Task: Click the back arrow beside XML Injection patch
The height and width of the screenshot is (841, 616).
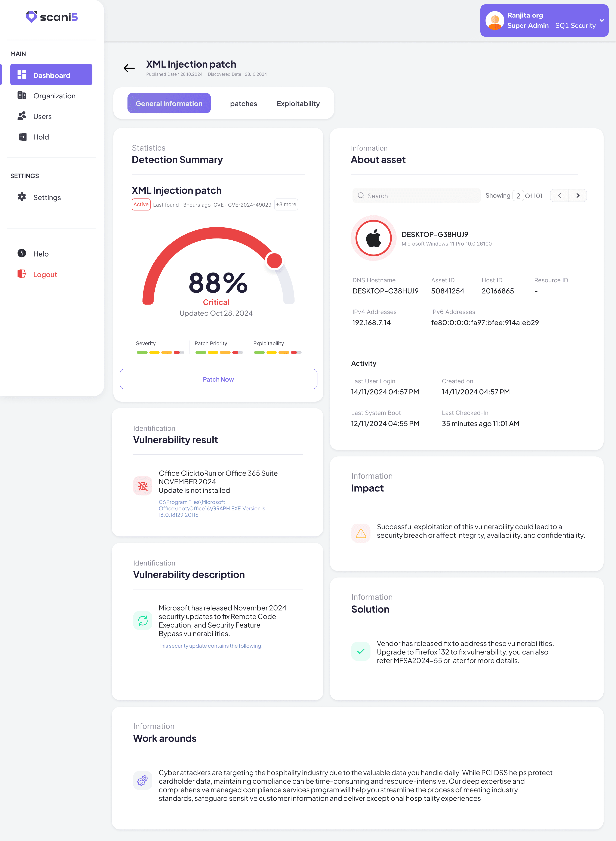Action: pyautogui.click(x=129, y=68)
